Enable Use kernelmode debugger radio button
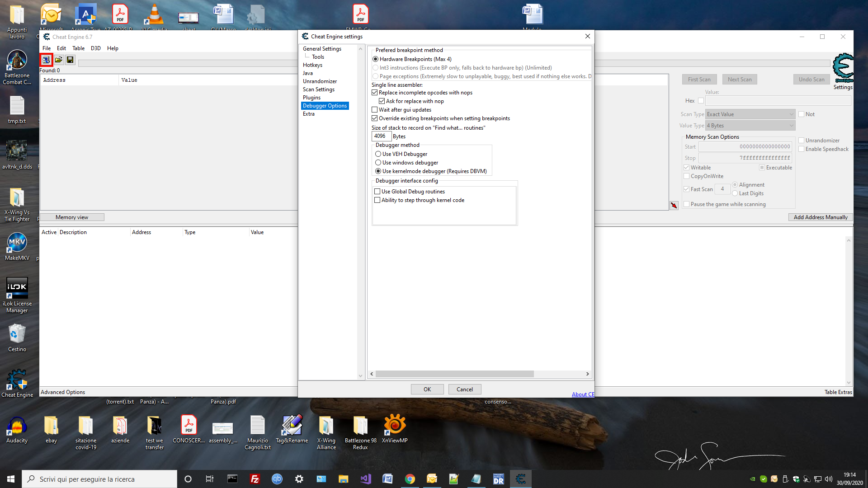 tap(377, 171)
